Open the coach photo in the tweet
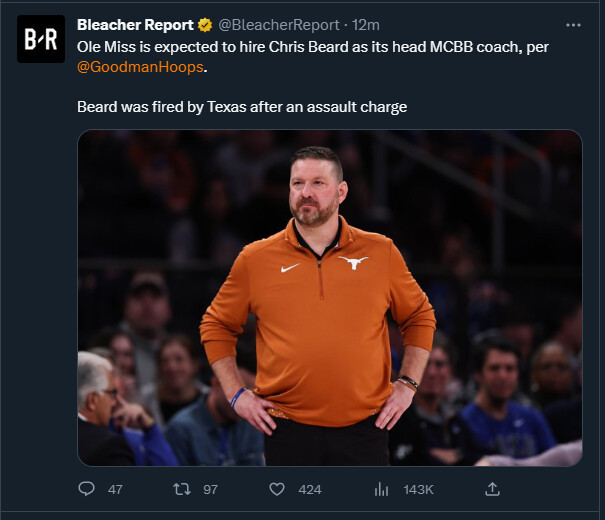Image resolution: width=605 pixels, height=520 pixels. pyautogui.click(x=329, y=298)
